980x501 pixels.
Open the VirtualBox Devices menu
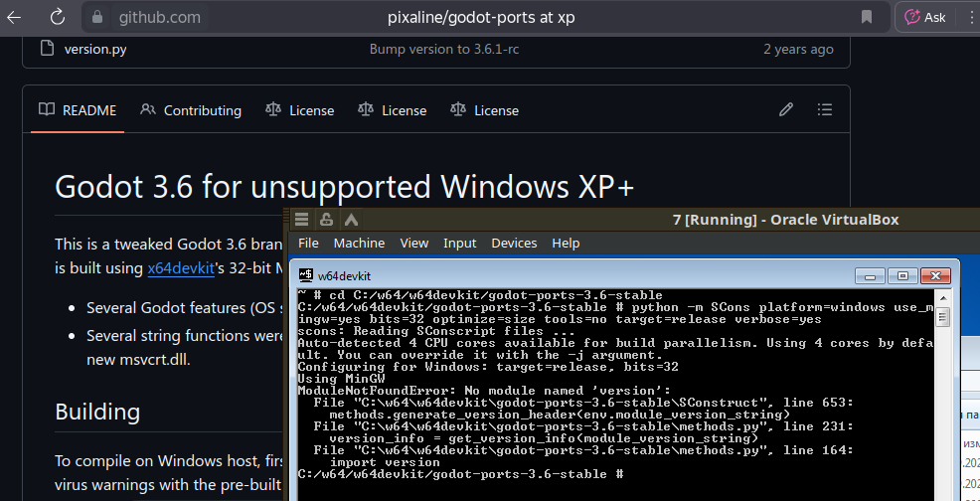pos(514,243)
